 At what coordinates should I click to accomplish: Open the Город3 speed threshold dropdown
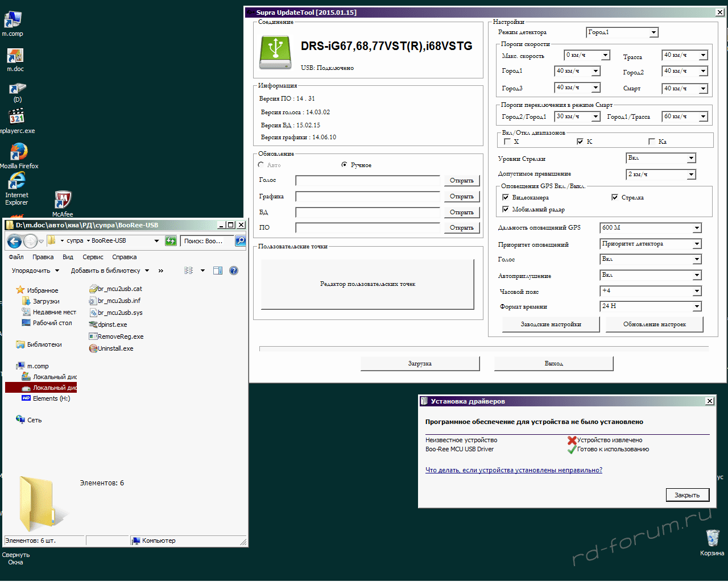coord(578,88)
